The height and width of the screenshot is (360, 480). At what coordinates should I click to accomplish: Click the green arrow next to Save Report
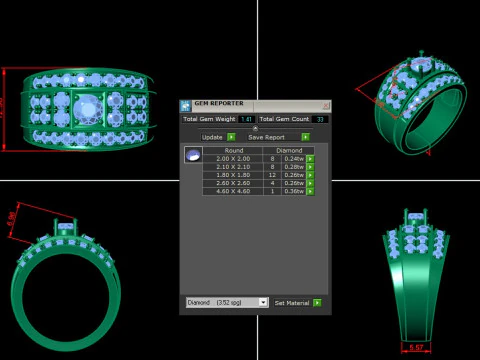(x=305, y=137)
